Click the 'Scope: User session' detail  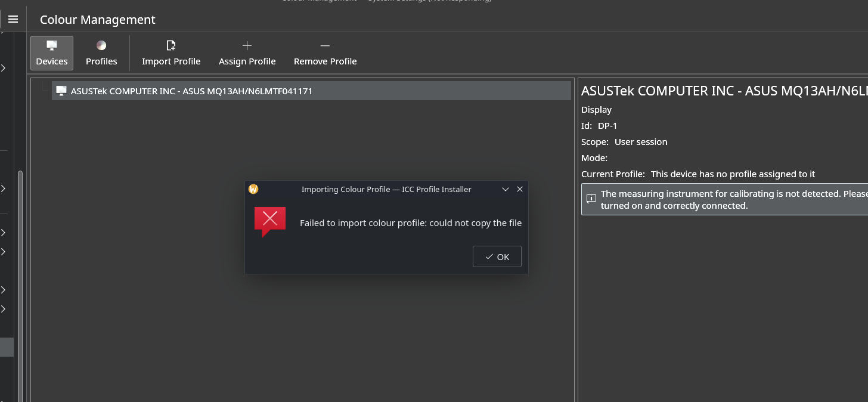point(624,142)
